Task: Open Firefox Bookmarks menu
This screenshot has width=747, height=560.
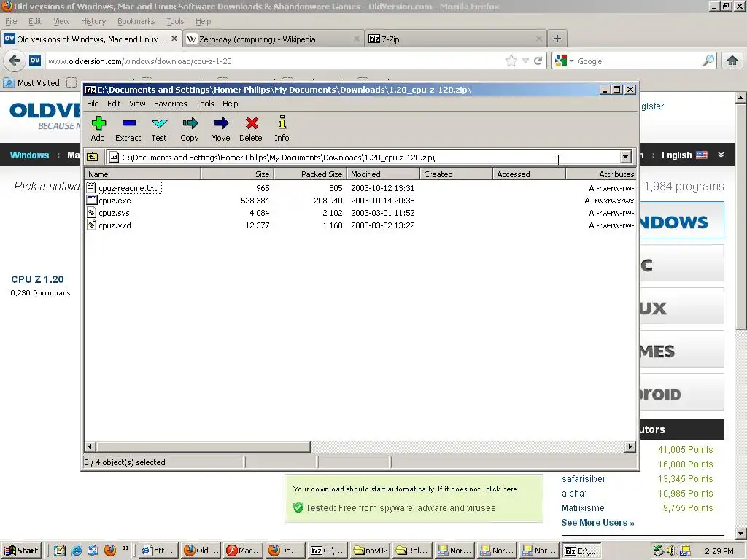Action: point(136,21)
